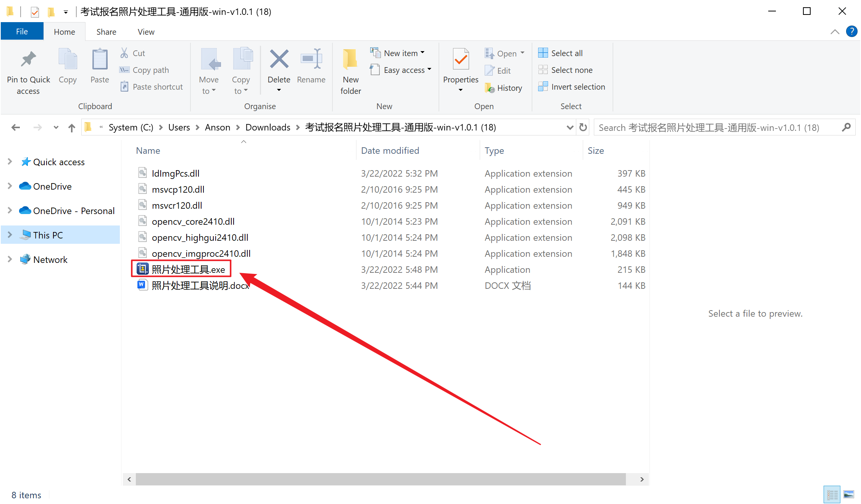
Task: Open Help with the question mark button
Action: [851, 31]
